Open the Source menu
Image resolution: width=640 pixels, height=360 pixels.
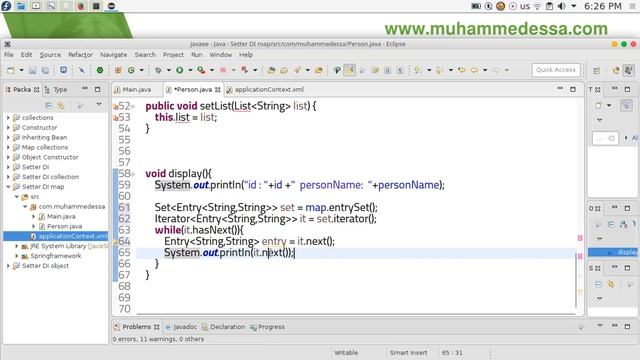click(50, 55)
